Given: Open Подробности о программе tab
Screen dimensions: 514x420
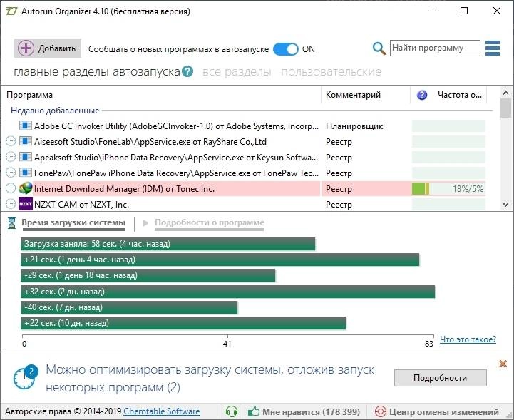Looking at the screenshot, I should tap(210, 222).
